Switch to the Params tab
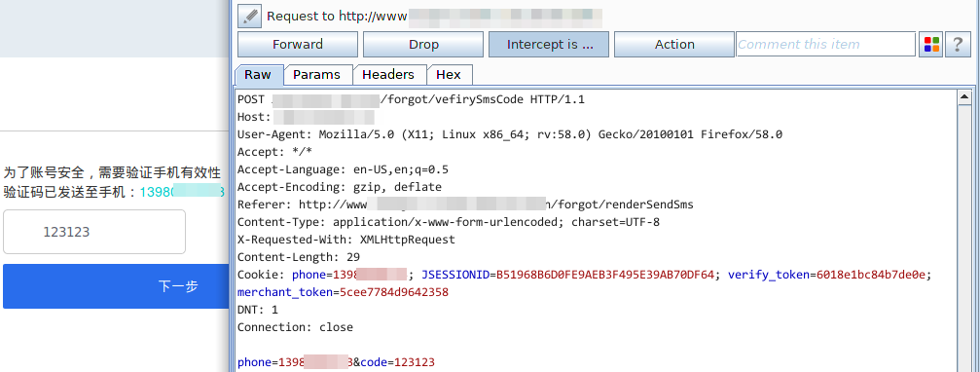 (317, 74)
